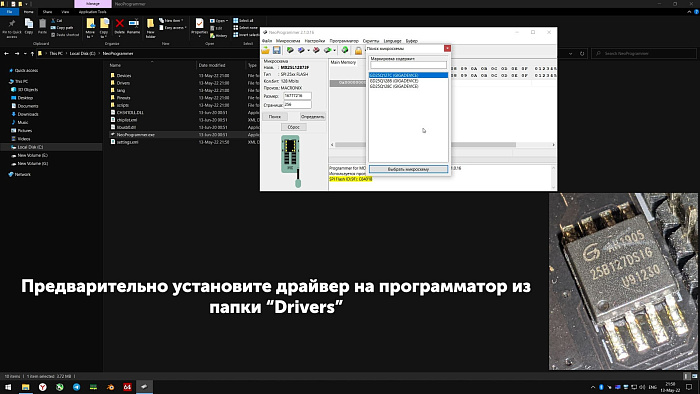Open the Микросхема menu

(288, 41)
